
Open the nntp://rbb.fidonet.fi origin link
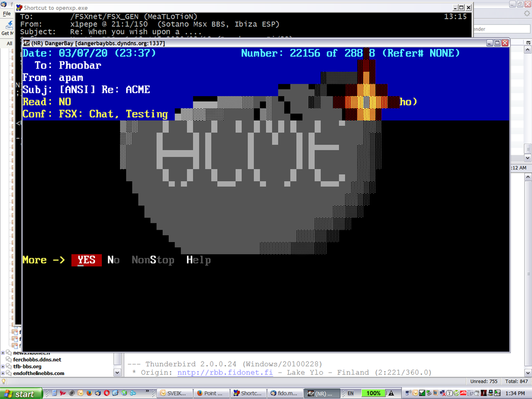pos(225,372)
